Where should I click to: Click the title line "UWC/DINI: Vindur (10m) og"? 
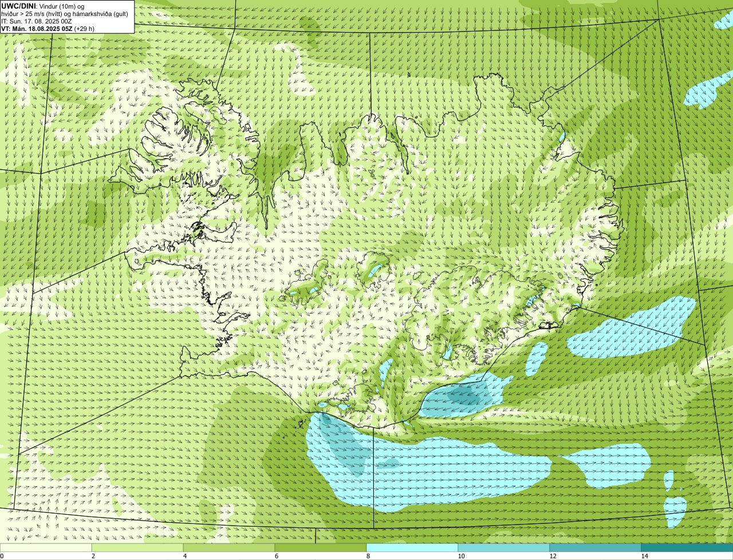pyautogui.click(x=43, y=6)
